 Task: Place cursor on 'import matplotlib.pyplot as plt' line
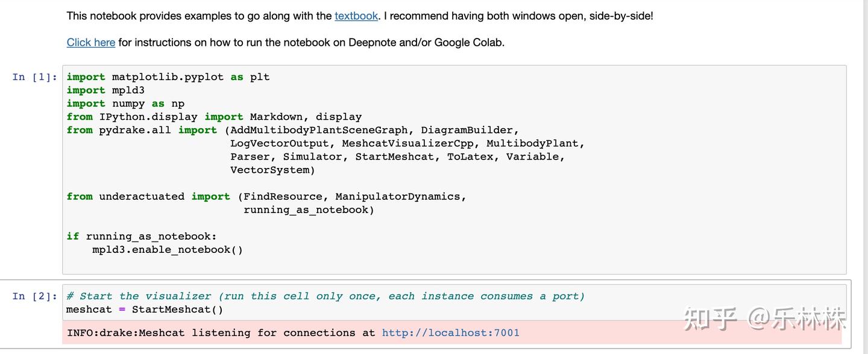click(168, 77)
